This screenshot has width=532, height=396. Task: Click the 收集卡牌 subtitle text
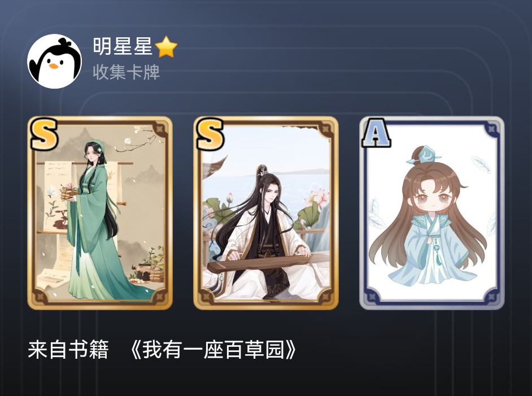coord(126,72)
